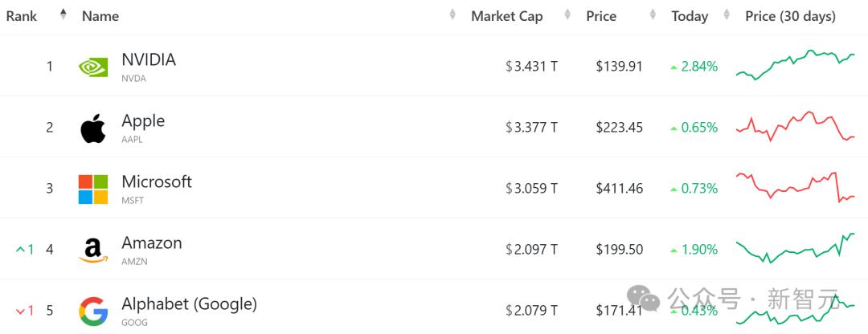Image resolution: width=868 pixels, height=334 pixels.
Task: Open the Apple company name link
Action: point(143,120)
